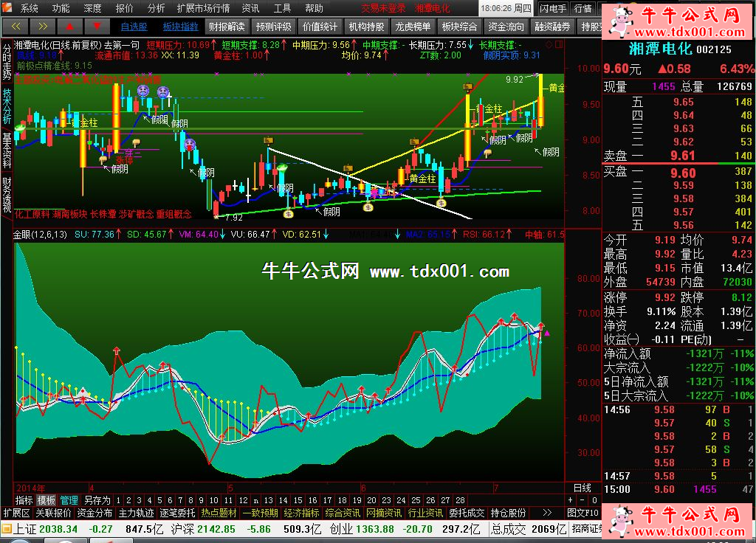The width and height of the screenshot is (756, 543).
Task: Open the 工具 menu
Action: pos(283,8)
